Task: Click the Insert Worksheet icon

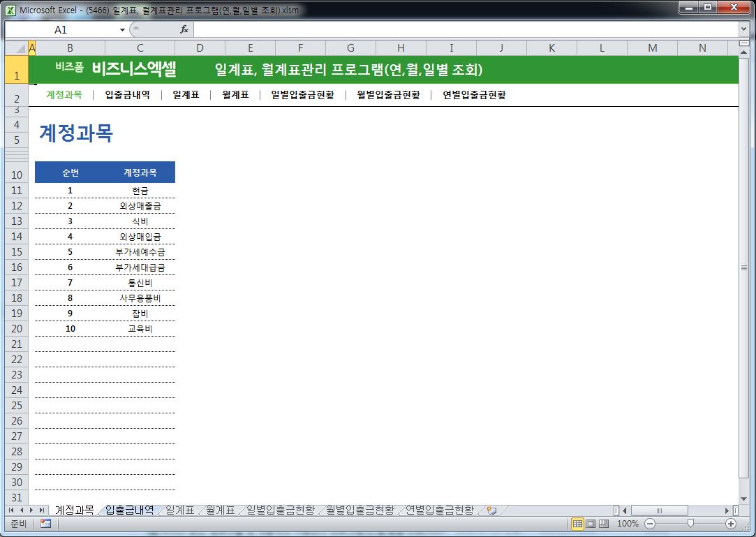Action: tap(491, 510)
